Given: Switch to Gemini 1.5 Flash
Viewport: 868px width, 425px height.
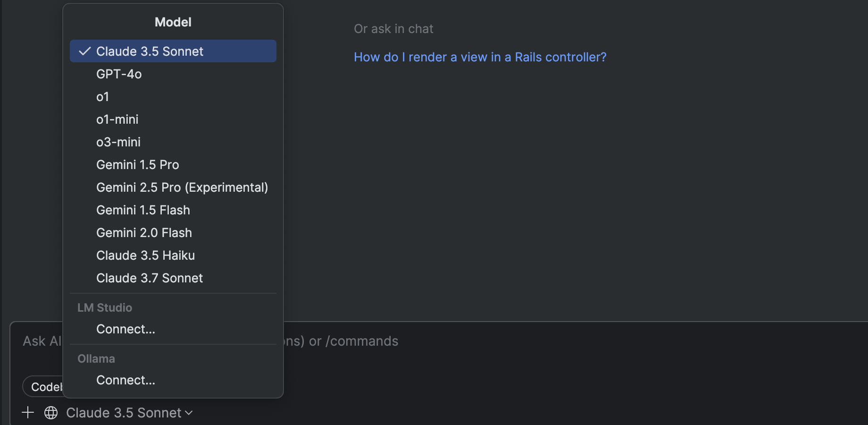Looking at the screenshot, I should (143, 210).
